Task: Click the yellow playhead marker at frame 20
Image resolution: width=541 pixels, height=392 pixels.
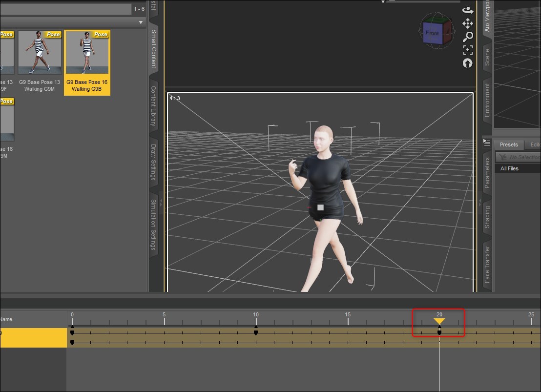Action: (x=439, y=321)
